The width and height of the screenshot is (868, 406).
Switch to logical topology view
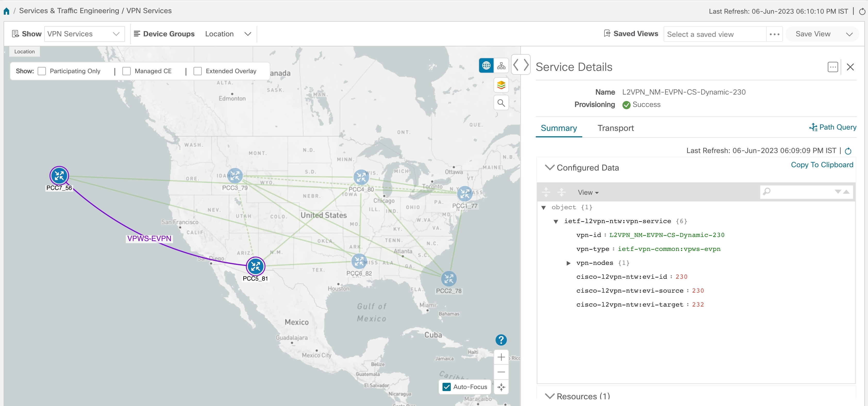[501, 65]
